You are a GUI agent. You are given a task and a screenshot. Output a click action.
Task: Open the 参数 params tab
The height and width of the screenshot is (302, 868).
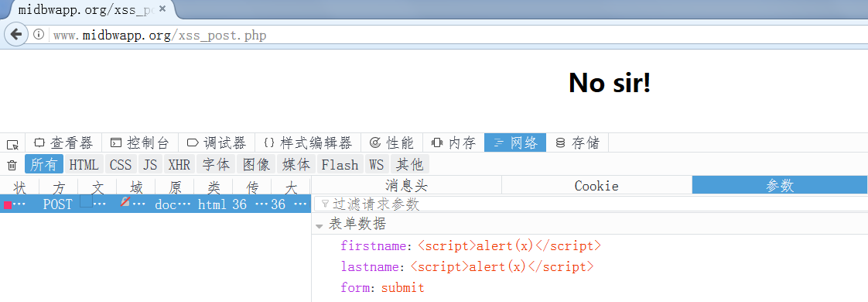[x=780, y=186]
